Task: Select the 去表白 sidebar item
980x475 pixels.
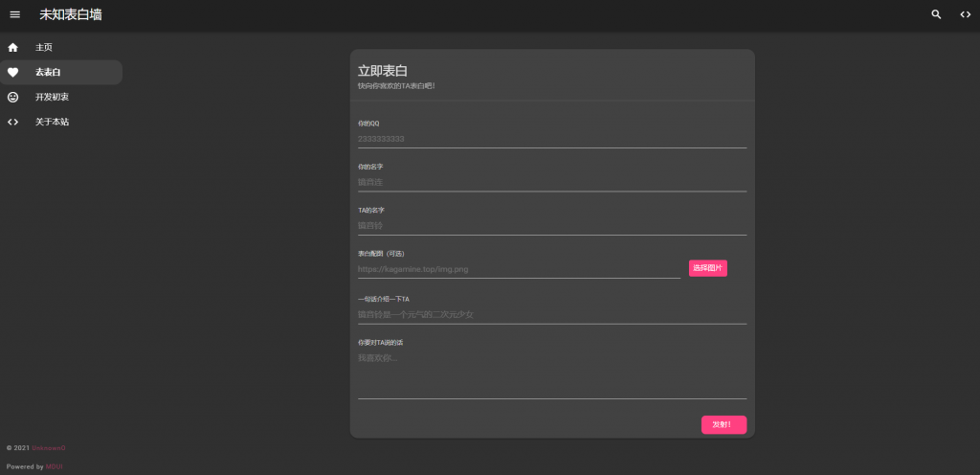Action: point(48,72)
